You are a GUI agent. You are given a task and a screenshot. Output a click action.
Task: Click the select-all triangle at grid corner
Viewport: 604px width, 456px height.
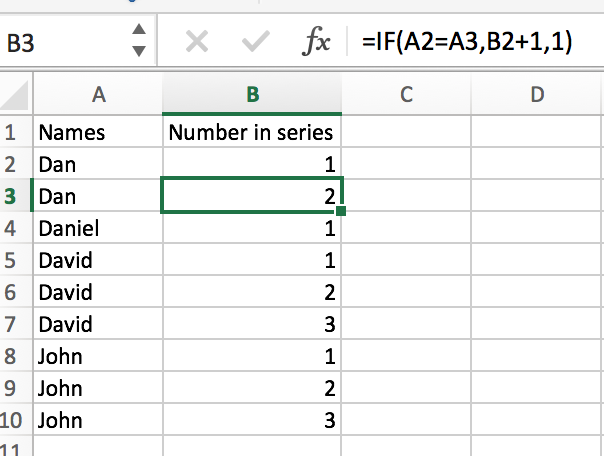point(15,96)
